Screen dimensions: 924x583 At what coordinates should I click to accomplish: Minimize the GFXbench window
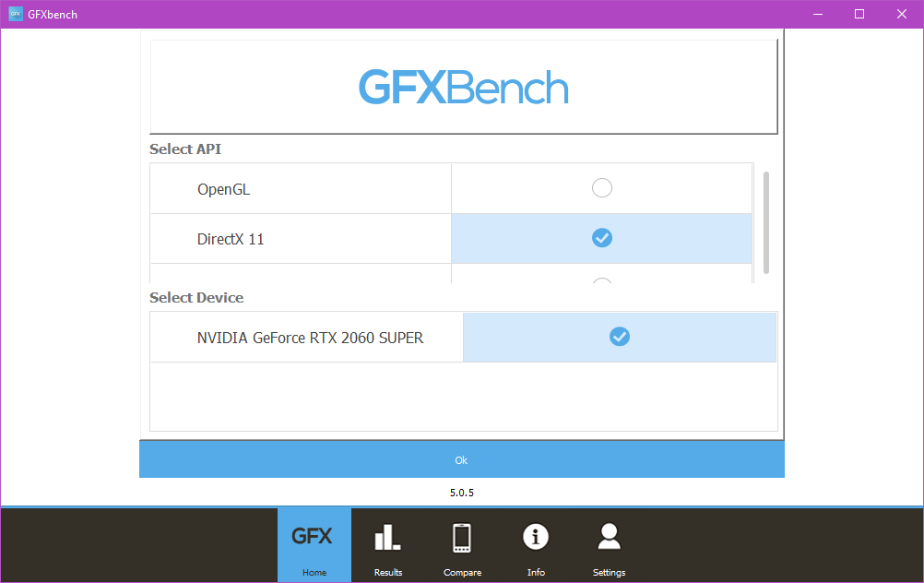818,14
